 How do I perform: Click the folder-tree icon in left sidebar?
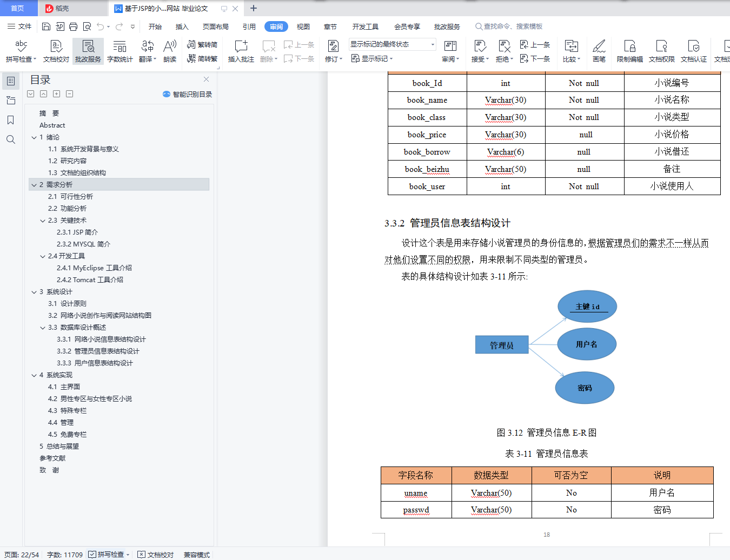11,101
